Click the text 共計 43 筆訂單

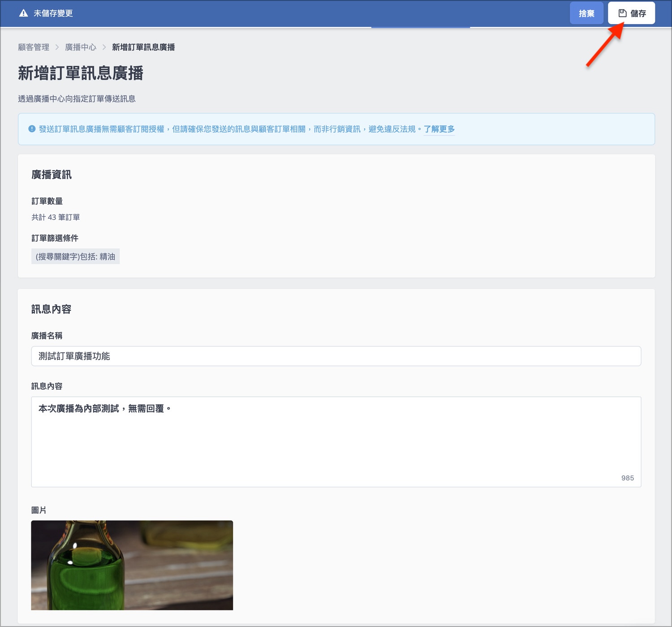point(56,217)
